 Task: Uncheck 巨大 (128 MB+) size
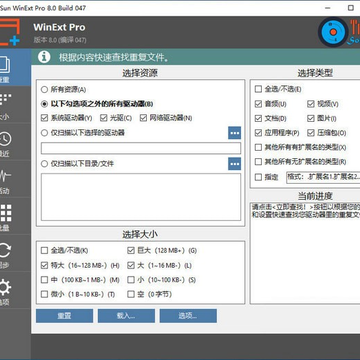click(x=131, y=250)
